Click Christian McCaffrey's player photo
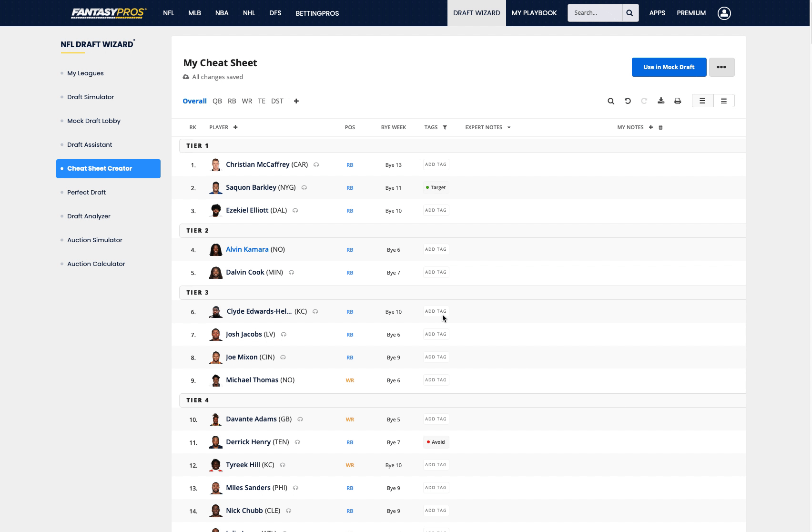Viewport: 812px width, 532px height. pyautogui.click(x=216, y=165)
